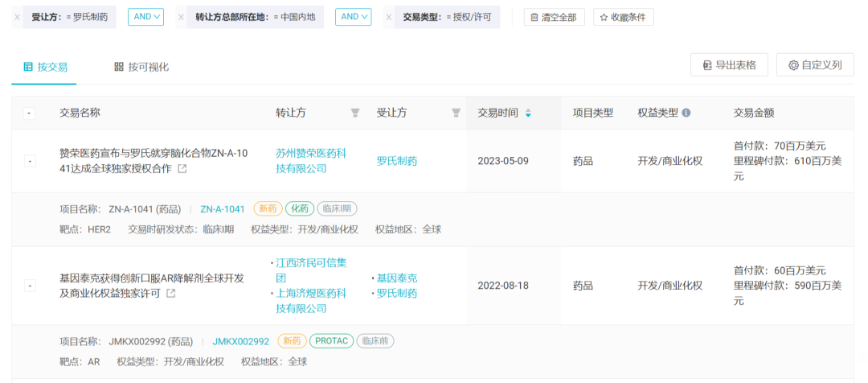Viewport: 868px width, 383px height.
Task: Click the 新药 tag beside ZN-A-1041
Action: coord(268,209)
